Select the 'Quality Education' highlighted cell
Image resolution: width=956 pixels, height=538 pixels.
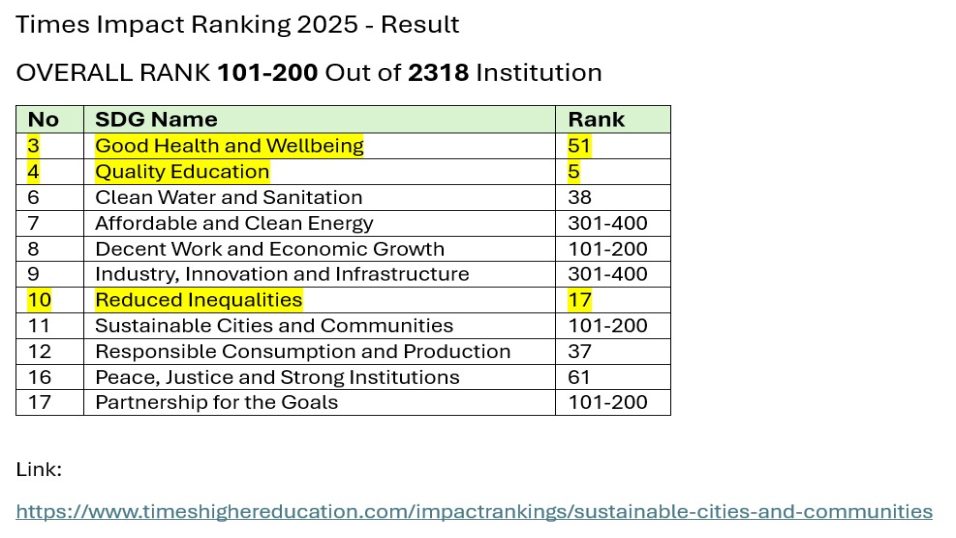(319, 172)
